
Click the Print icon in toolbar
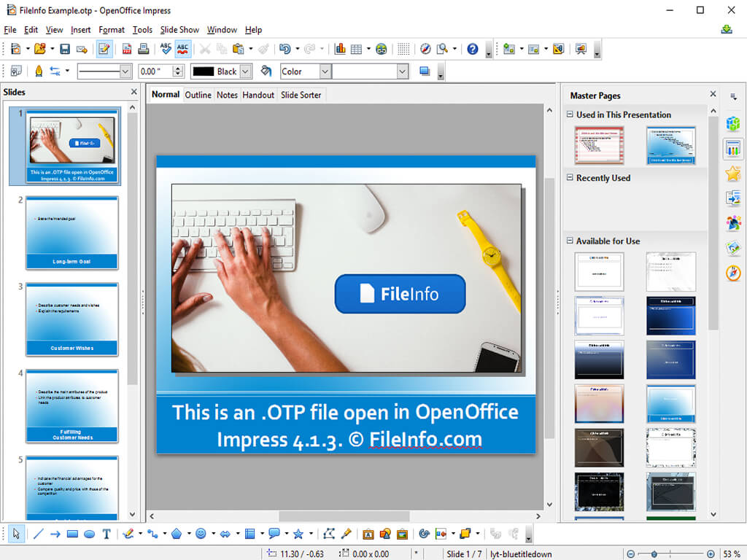tap(143, 49)
